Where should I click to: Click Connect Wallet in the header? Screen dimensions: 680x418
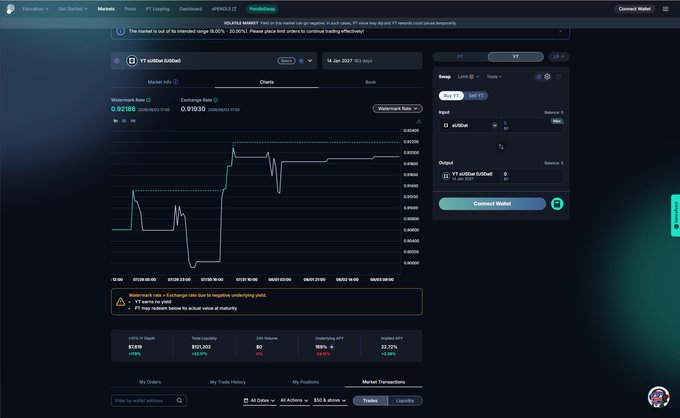(x=634, y=9)
